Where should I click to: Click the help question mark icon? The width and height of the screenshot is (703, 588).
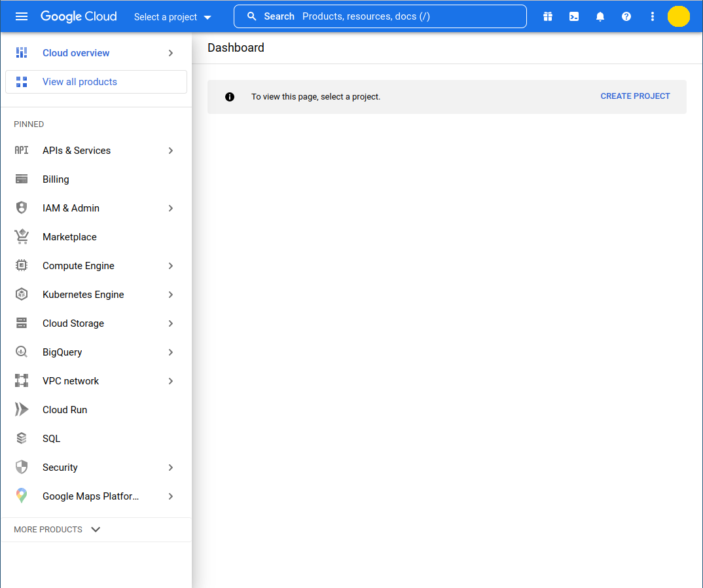[x=626, y=16]
